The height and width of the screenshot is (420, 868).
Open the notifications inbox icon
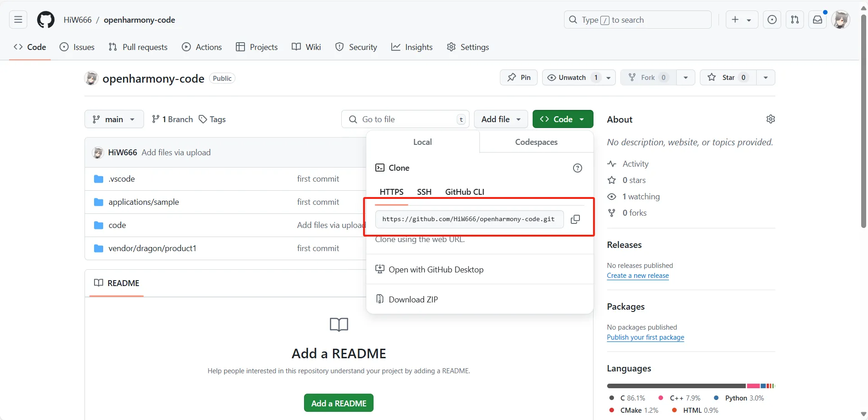[x=817, y=20]
